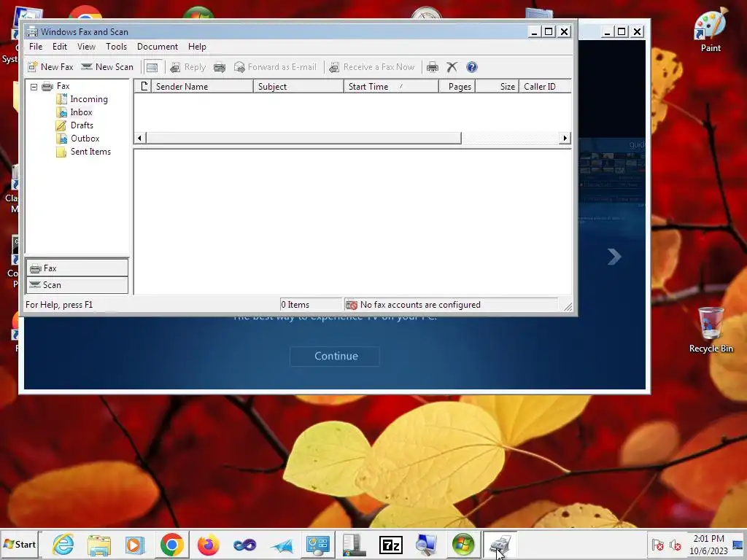747x560 pixels.
Task: Click the server tower taskbar icon
Action: point(354,544)
